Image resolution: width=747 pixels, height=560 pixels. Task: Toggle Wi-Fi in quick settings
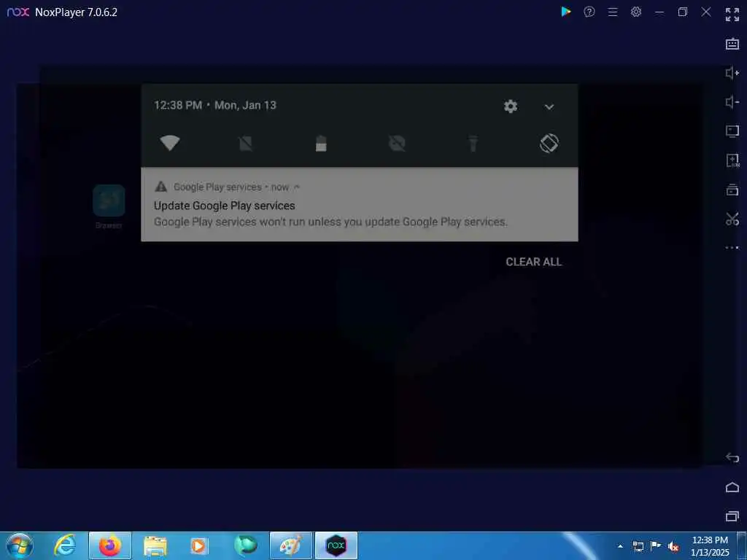(x=169, y=143)
